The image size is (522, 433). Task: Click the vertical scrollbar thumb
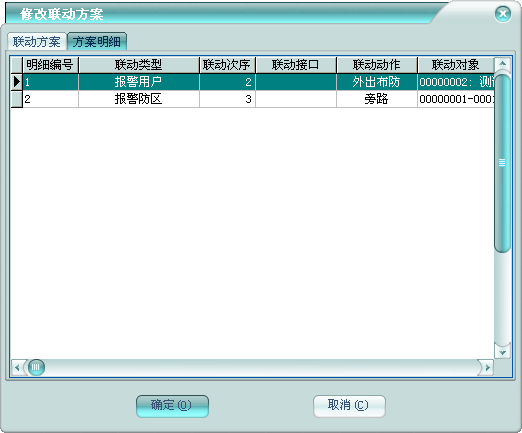click(502, 163)
